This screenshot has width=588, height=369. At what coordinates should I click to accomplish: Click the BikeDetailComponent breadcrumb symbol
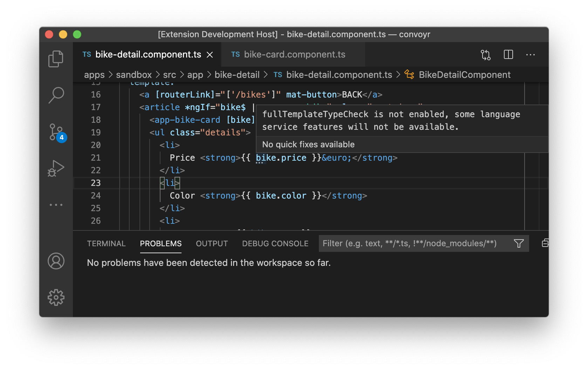(x=464, y=74)
